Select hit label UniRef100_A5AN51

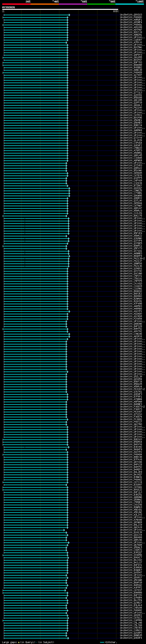coord(131,153)
